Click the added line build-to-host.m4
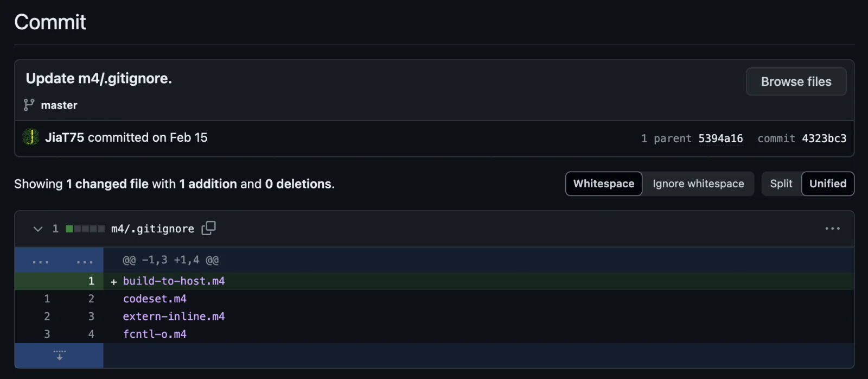Screen dimensions: 868x379 [174, 281]
